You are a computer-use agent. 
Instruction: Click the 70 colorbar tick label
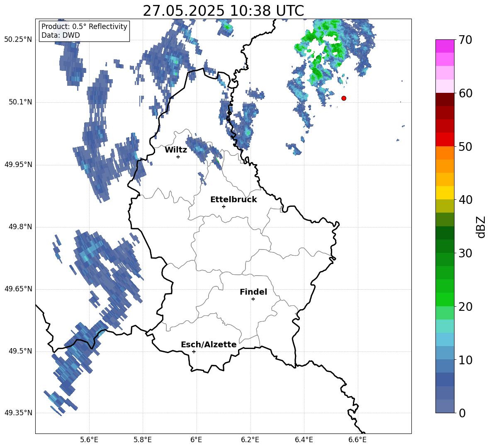click(x=465, y=40)
